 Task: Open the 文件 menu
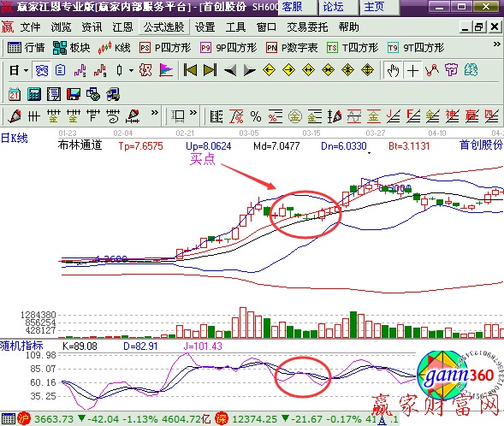(x=31, y=27)
